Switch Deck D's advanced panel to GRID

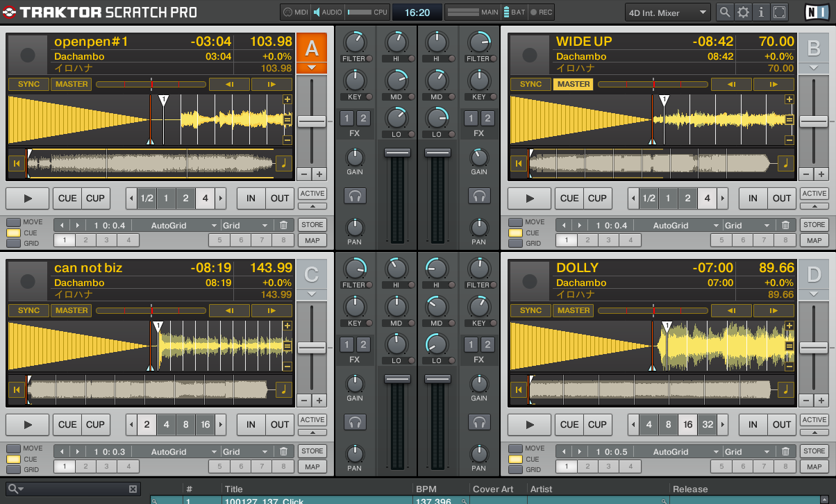tap(516, 469)
